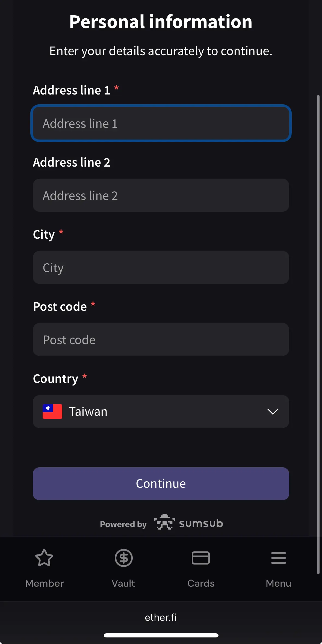The height and width of the screenshot is (644, 322).
Task: Switch to the Cards tab label
Action: pyautogui.click(x=201, y=583)
